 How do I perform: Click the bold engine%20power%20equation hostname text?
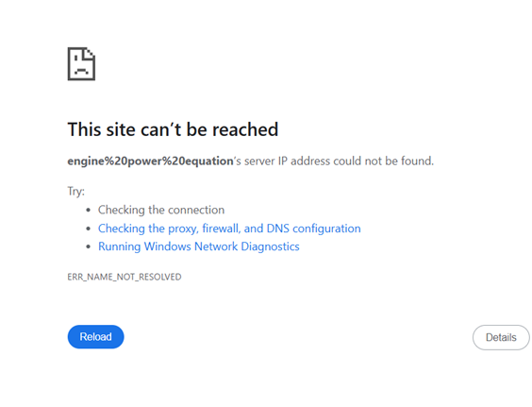pyautogui.click(x=150, y=161)
